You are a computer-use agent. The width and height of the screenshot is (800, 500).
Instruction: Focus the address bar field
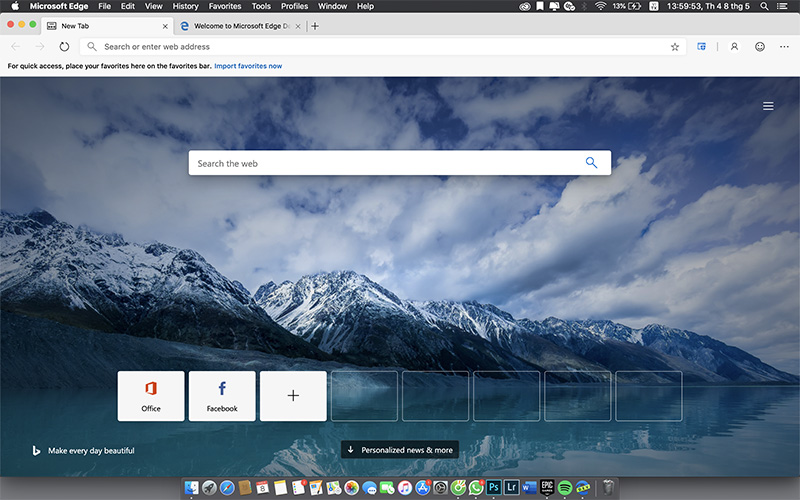[380, 46]
